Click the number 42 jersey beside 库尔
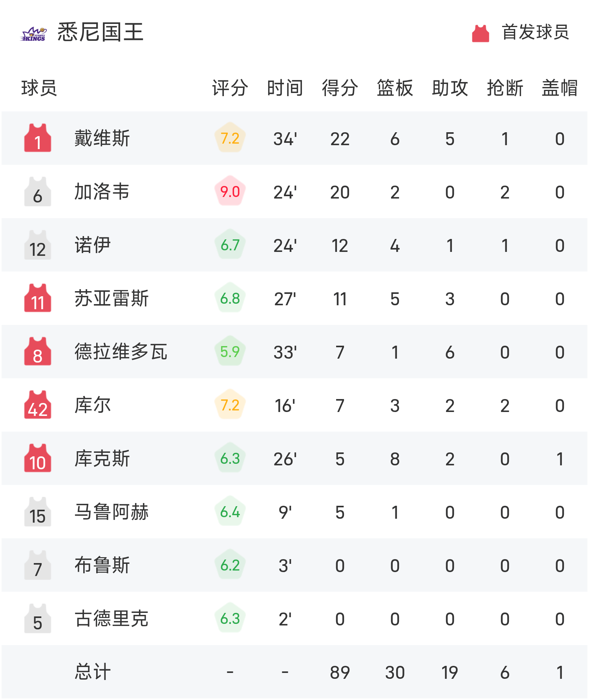 click(x=38, y=405)
